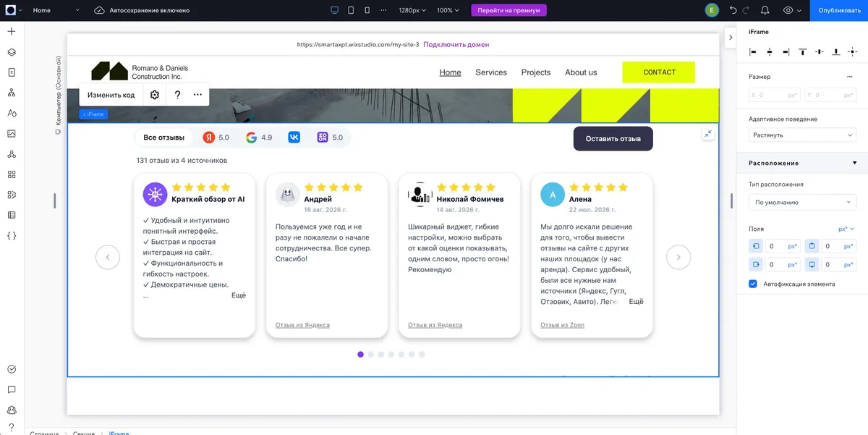Open the Site structure hierarchy icon
Image resolution: width=868 pixels, height=435 pixels.
[x=11, y=93]
